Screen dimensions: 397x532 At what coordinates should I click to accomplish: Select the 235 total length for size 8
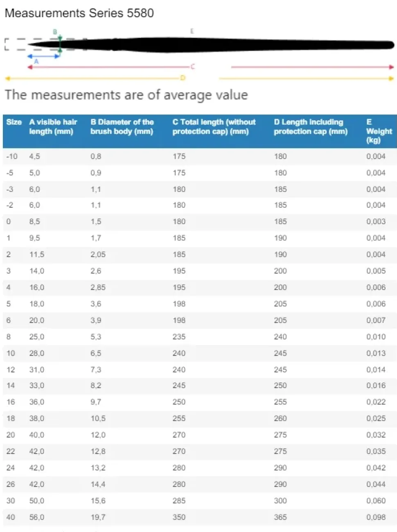(179, 337)
